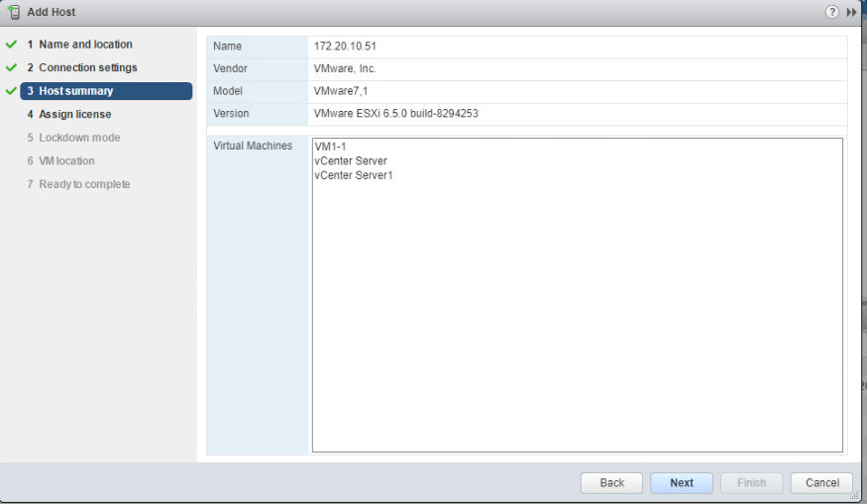Click the host name value 172.20.10.51
The height and width of the screenshot is (504, 867).
(x=345, y=47)
